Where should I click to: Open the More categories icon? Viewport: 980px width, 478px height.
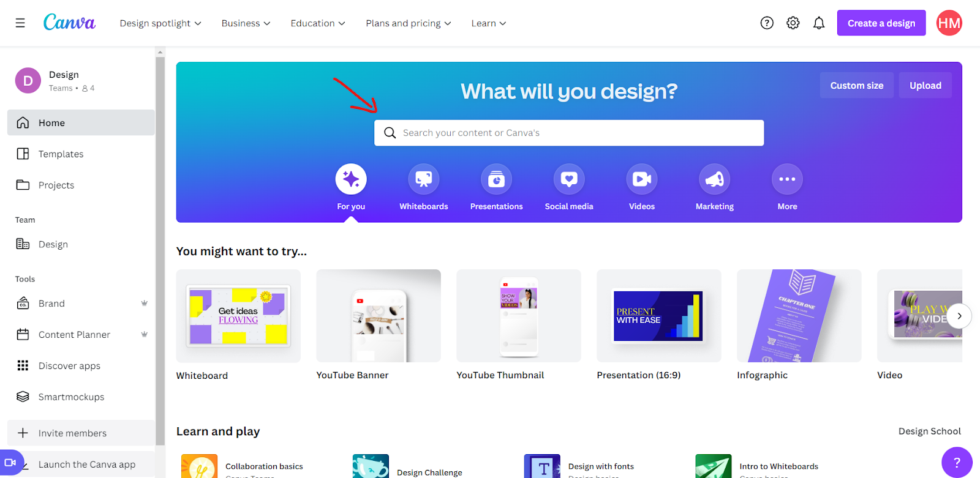pos(787,179)
